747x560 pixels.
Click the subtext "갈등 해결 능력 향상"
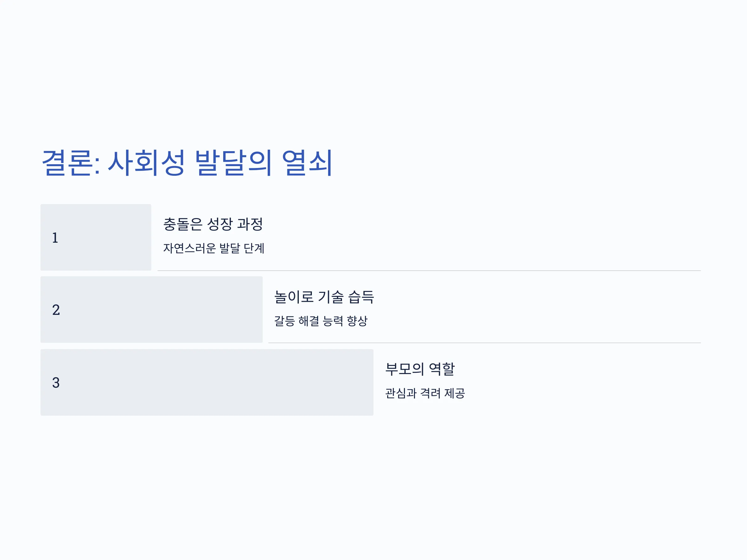click(321, 321)
